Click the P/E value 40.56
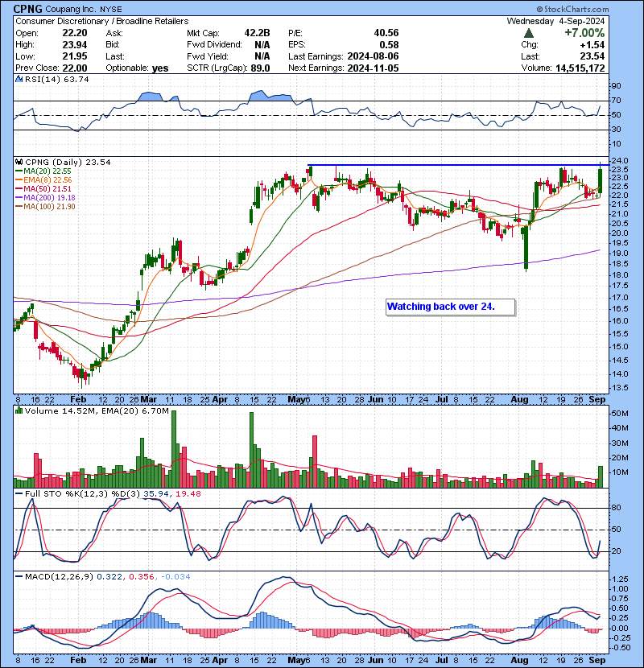644x668 pixels. [x=386, y=33]
